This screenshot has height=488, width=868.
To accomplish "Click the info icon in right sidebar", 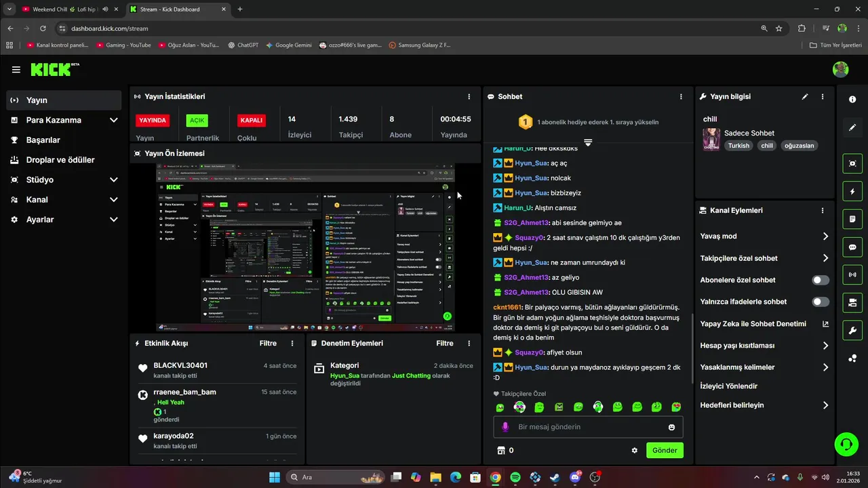I will pyautogui.click(x=852, y=100).
